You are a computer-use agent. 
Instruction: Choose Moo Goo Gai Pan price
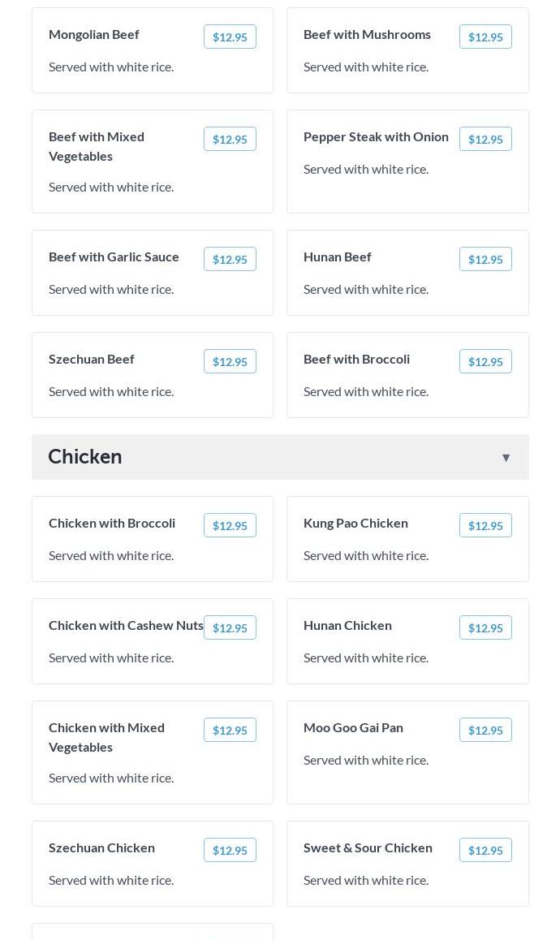(x=485, y=731)
